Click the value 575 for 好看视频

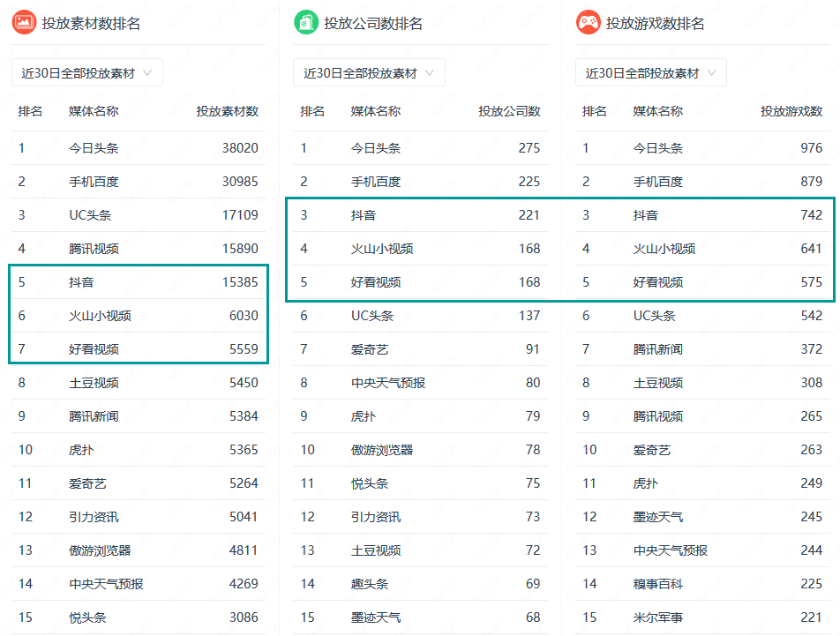point(811,282)
